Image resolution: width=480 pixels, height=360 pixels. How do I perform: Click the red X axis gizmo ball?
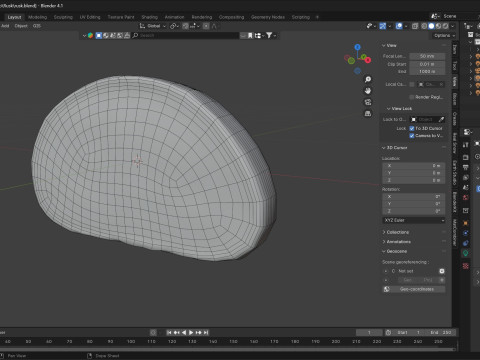[368, 60]
